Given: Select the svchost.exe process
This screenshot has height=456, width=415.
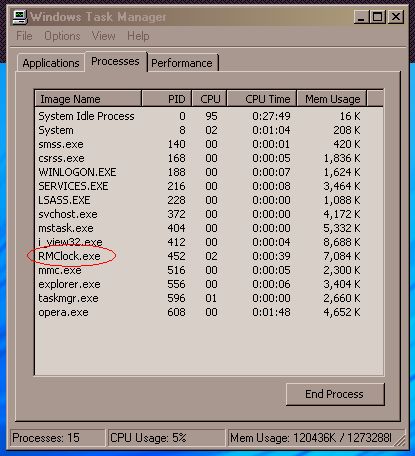Looking at the screenshot, I should point(209,214).
